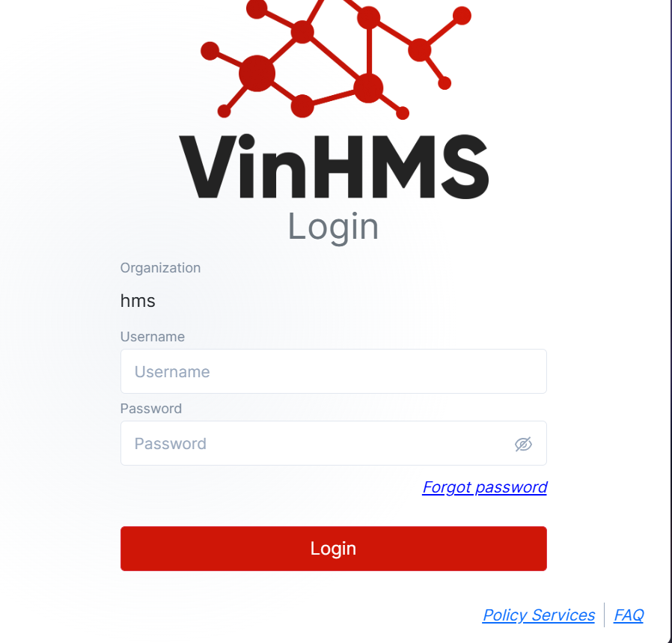Select the hms organization value

point(138,301)
